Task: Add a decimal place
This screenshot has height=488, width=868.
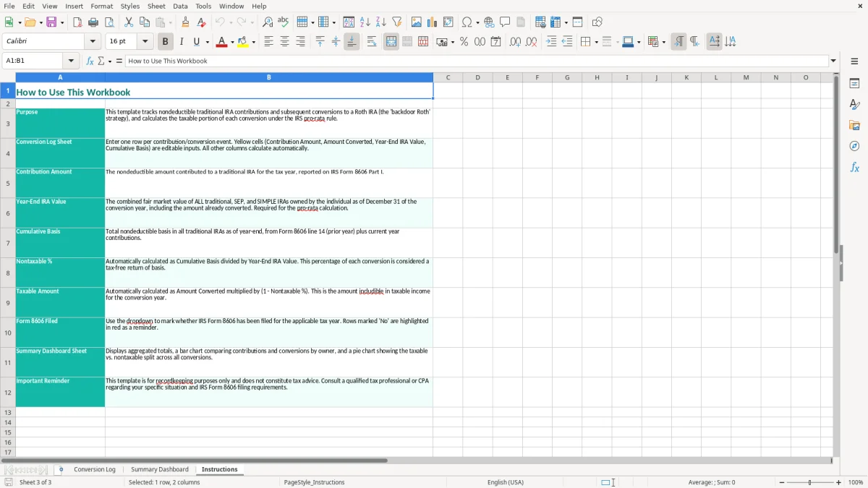Action: (515, 42)
